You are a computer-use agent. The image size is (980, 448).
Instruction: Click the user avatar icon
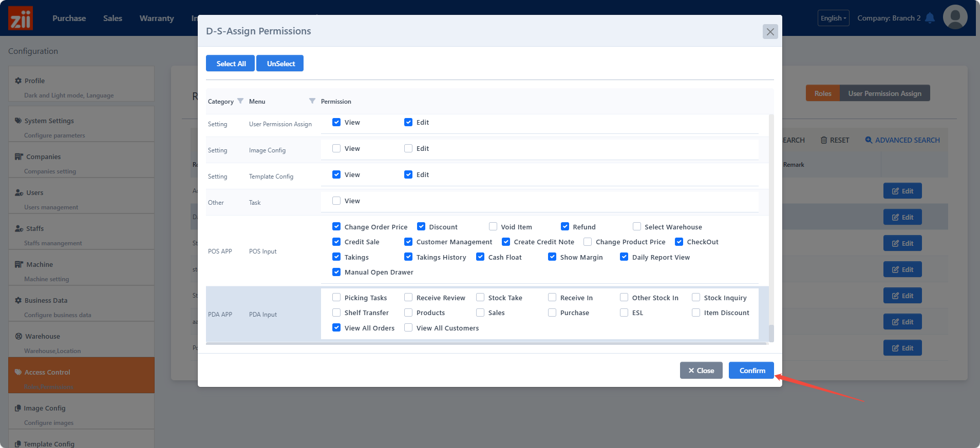955,17
